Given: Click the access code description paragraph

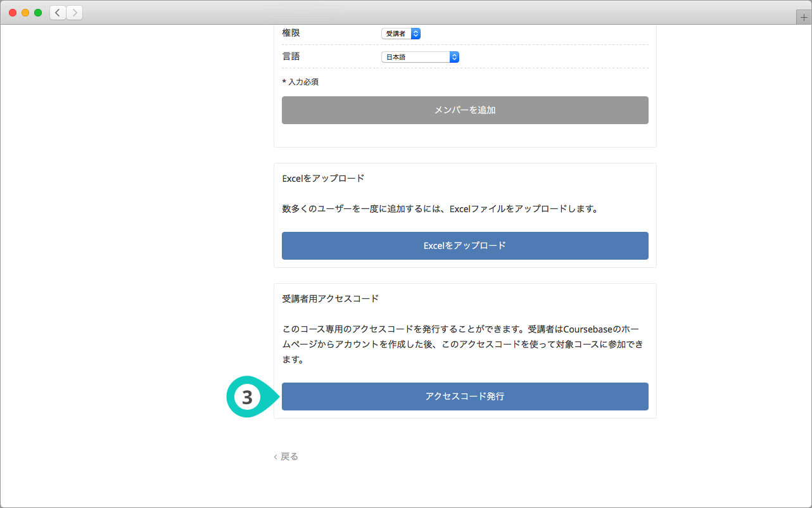Looking at the screenshot, I should (x=465, y=345).
